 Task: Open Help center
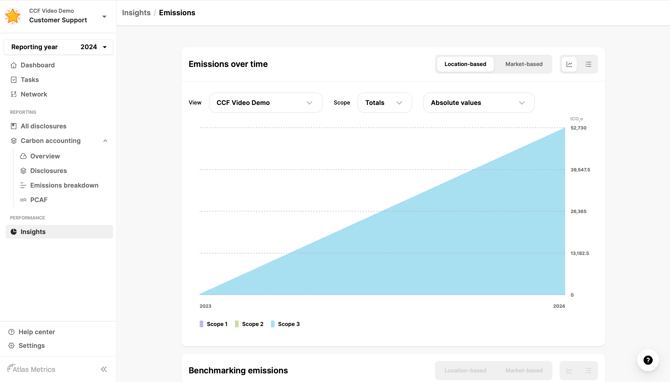point(37,332)
